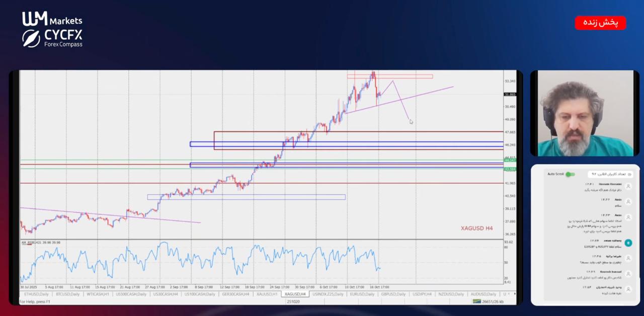Viewport: 644px width, 316px height.
Task: Click the WM Markets logo
Action: pos(52,20)
